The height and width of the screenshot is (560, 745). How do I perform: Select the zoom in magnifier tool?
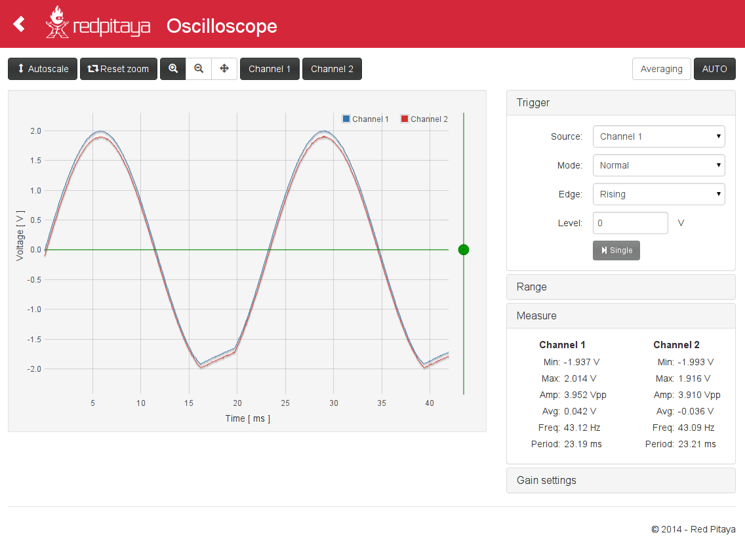(x=173, y=69)
